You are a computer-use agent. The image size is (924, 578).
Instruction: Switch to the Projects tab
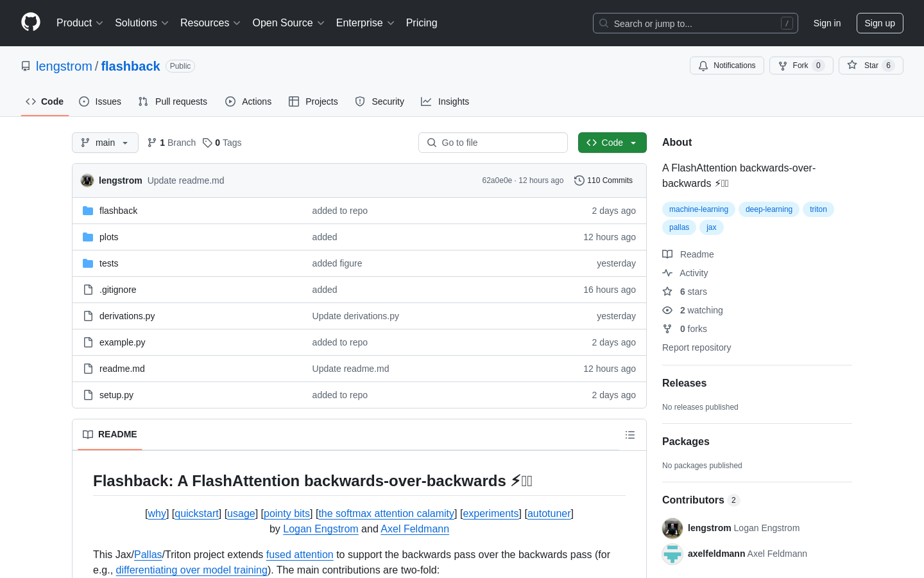pyautogui.click(x=313, y=101)
